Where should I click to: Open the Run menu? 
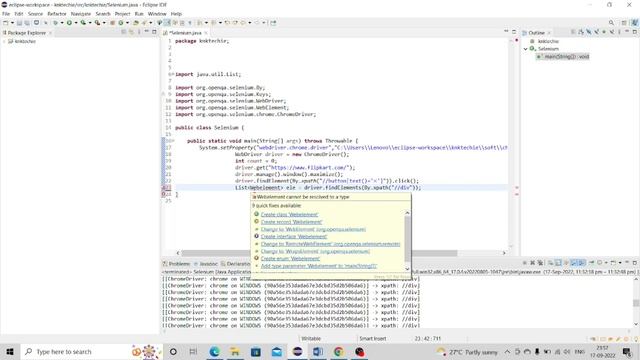[x=139, y=14]
